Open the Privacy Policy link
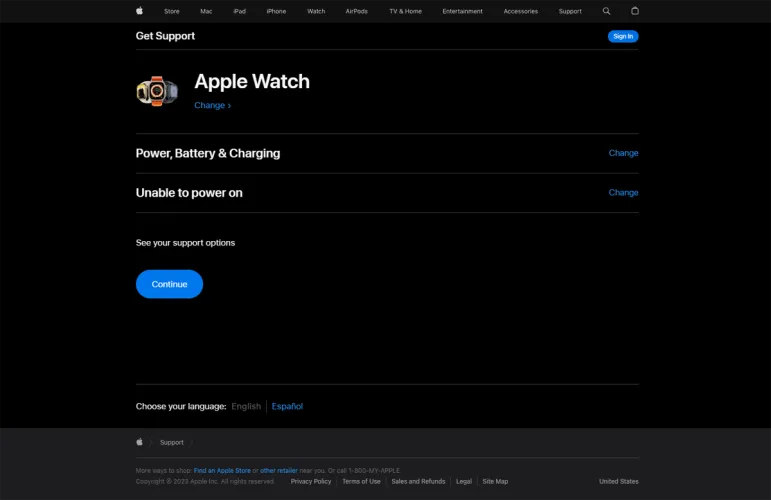Image resolution: width=771 pixels, height=500 pixels. click(311, 481)
